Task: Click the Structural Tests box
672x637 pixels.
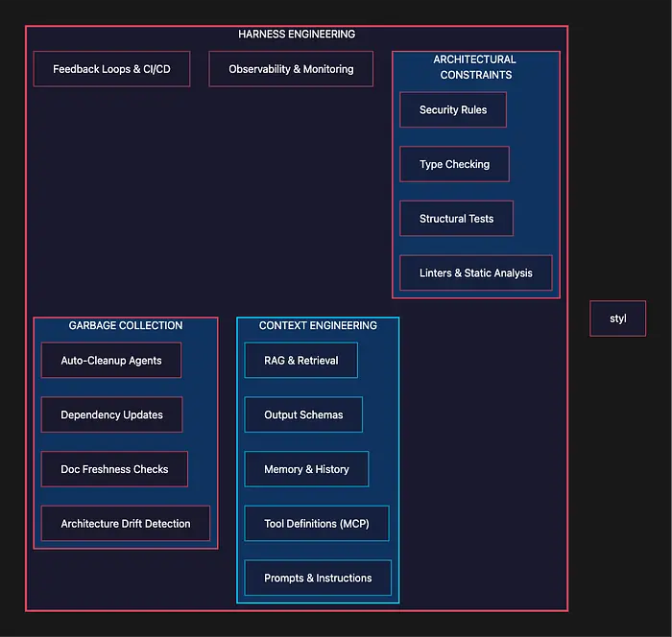Action: [x=456, y=219]
